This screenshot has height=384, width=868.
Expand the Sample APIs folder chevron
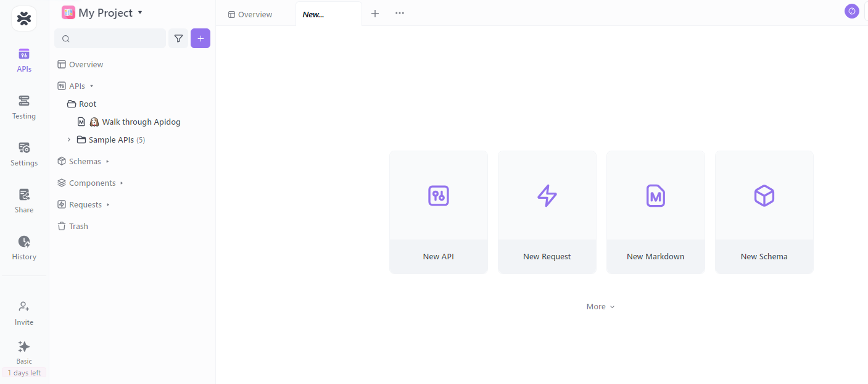[x=69, y=140]
